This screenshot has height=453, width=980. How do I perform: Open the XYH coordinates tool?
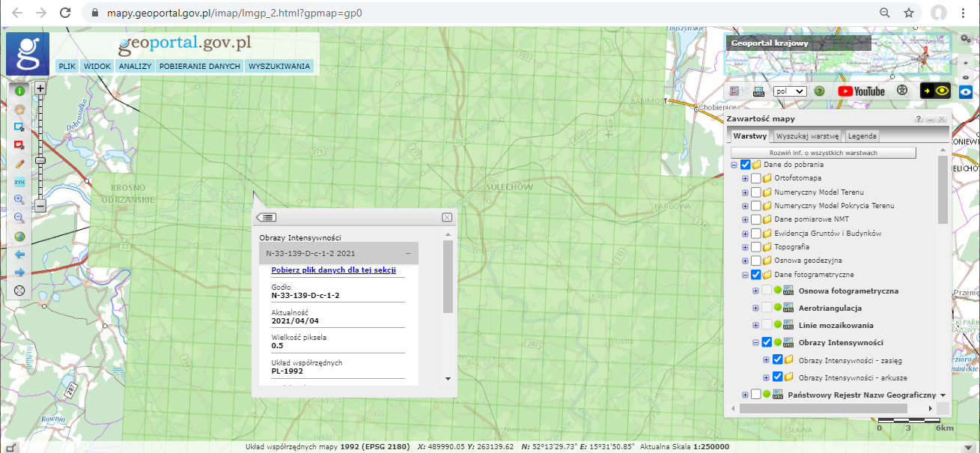pos(19,182)
